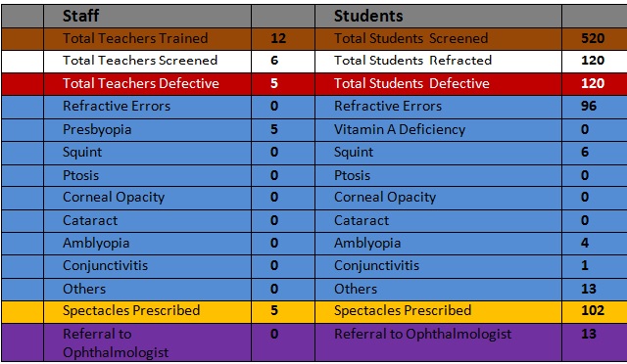The height and width of the screenshot is (364, 627).
Task: Click students Spectacles Prescribed value 102
Action: coord(595,312)
